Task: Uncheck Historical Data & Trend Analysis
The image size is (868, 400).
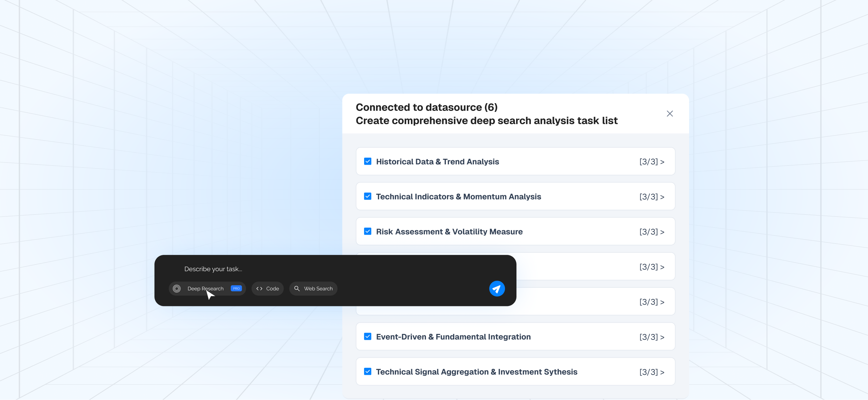Action: [x=368, y=161]
